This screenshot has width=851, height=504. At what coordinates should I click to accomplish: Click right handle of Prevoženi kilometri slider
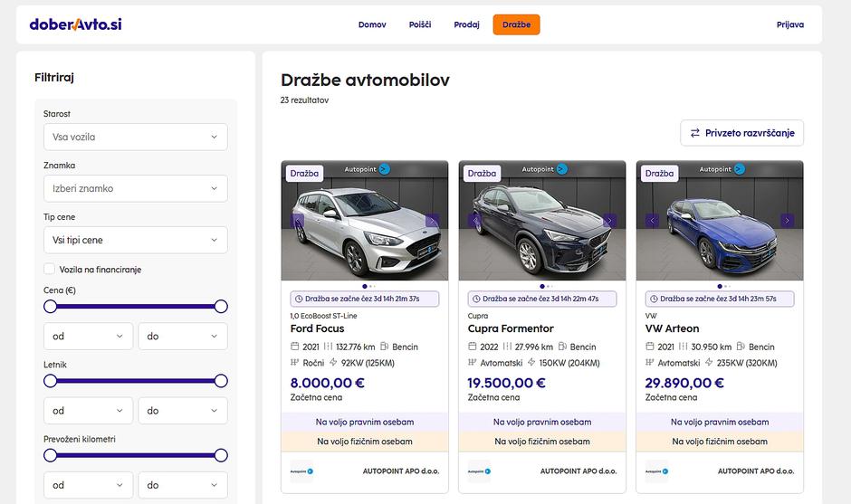click(x=221, y=455)
